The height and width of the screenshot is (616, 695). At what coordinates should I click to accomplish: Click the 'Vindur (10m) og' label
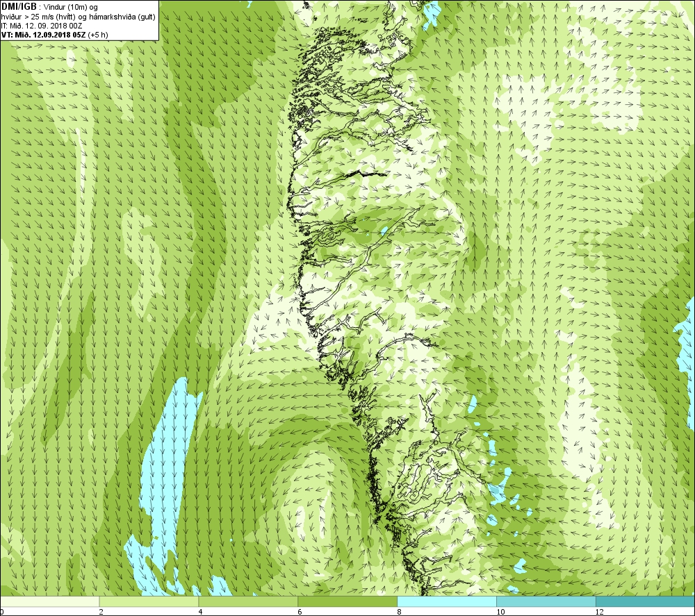pyautogui.click(x=71, y=7)
